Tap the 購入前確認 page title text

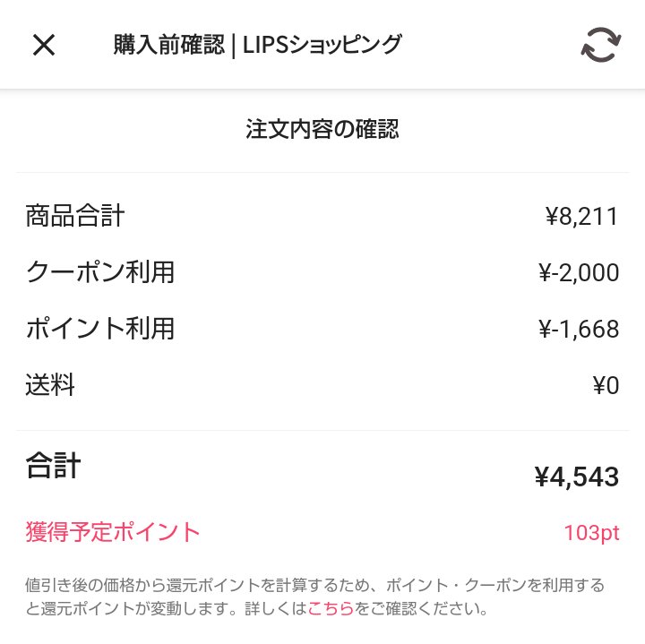(168, 44)
